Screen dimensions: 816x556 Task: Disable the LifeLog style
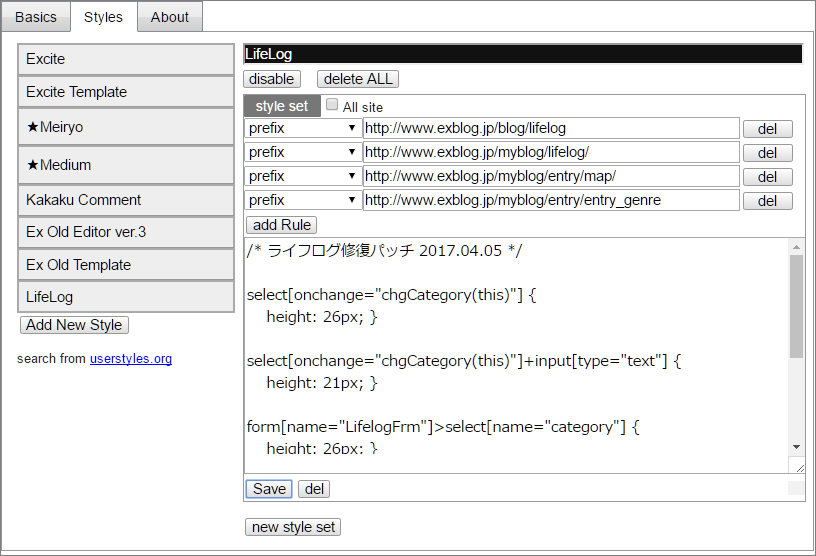tap(272, 79)
